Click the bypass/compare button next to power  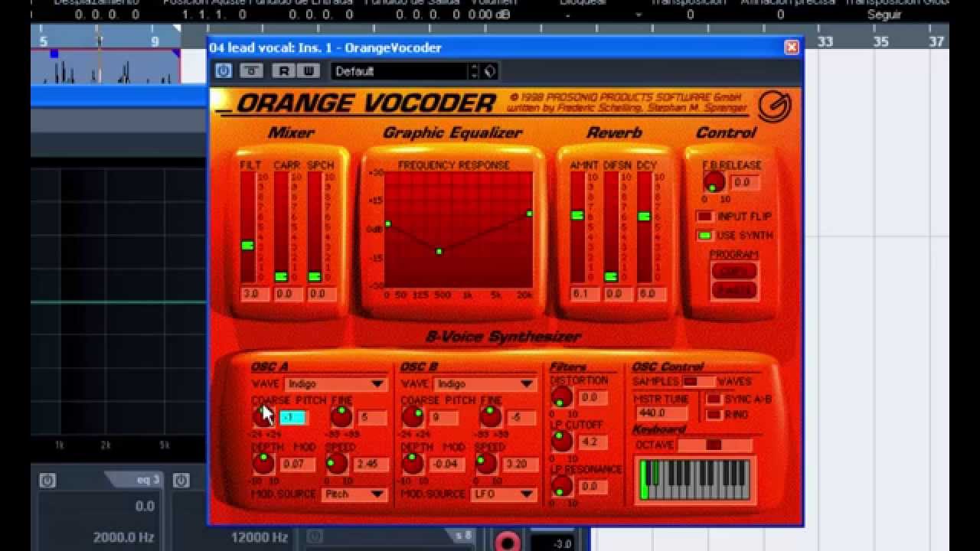click(x=251, y=71)
